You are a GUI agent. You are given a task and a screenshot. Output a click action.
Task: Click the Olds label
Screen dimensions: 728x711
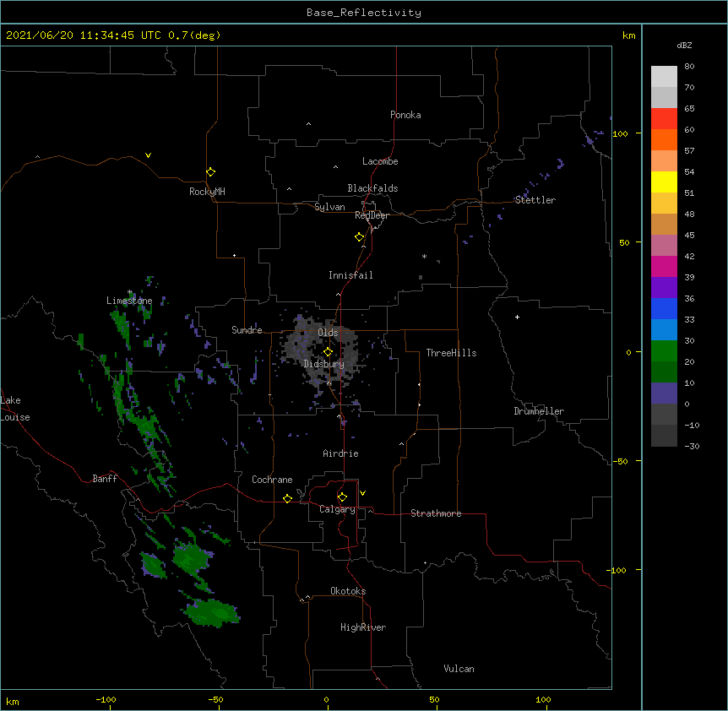(x=328, y=333)
